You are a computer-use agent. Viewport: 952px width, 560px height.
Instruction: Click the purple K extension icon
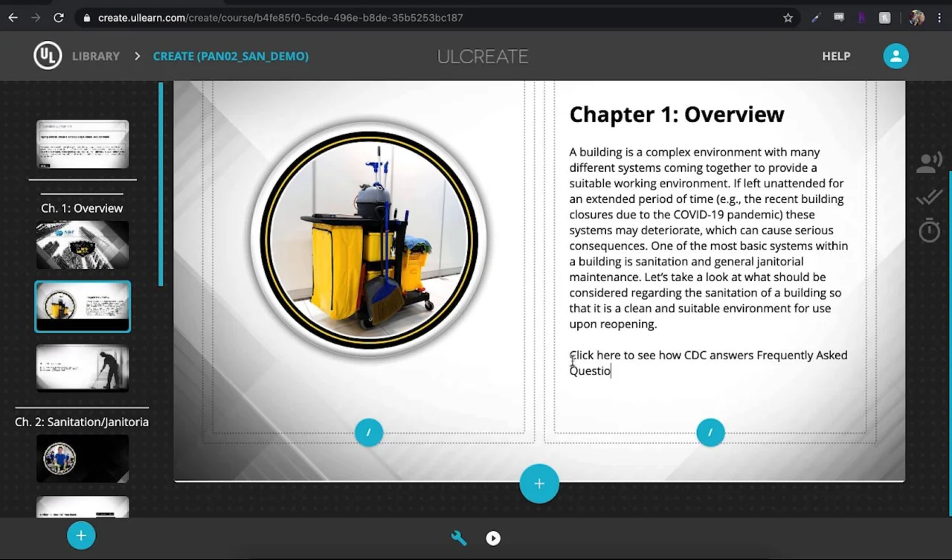861,18
